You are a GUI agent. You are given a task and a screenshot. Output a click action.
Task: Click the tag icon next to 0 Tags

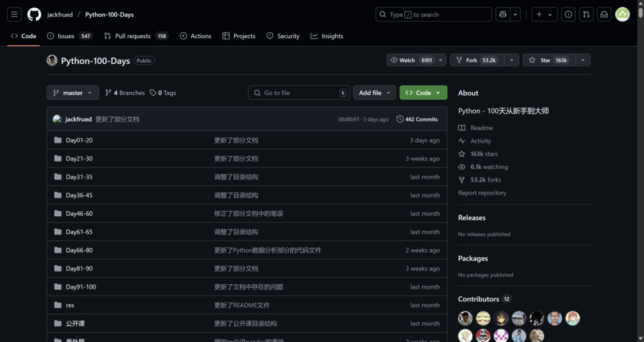click(x=153, y=93)
